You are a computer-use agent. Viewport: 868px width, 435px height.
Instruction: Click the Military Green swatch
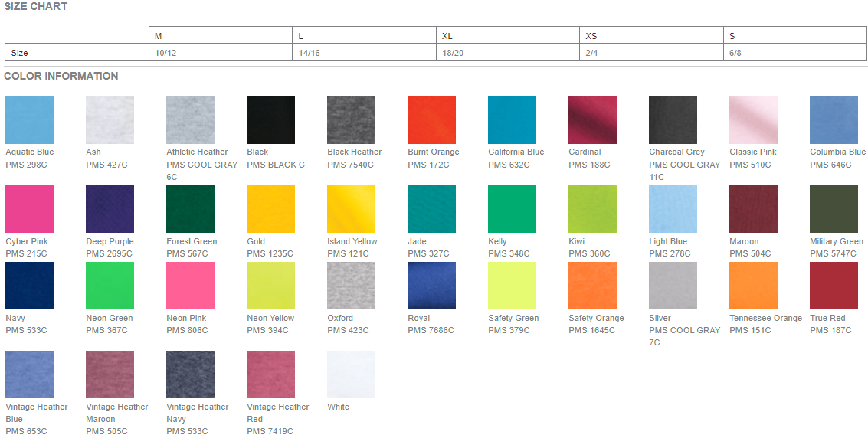pos(834,209)
